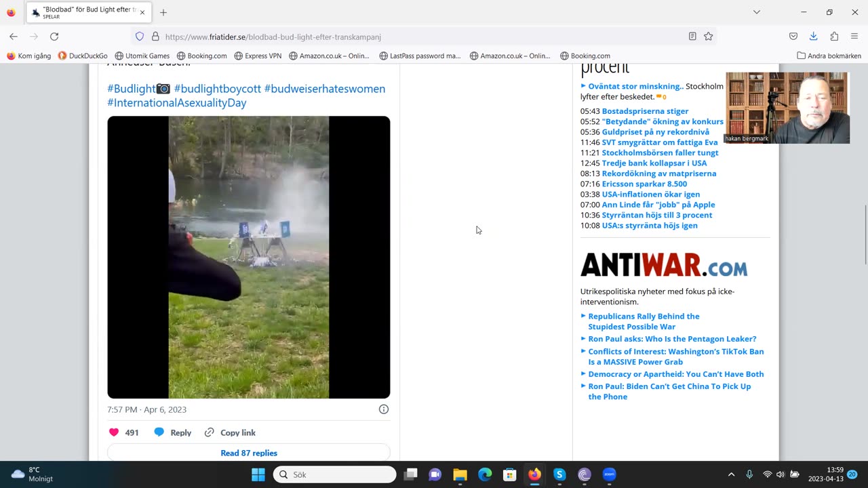The width and height of the screenshot is (868, 488).
Task: Reply to the embedded tweet
Action: (173, 432)
